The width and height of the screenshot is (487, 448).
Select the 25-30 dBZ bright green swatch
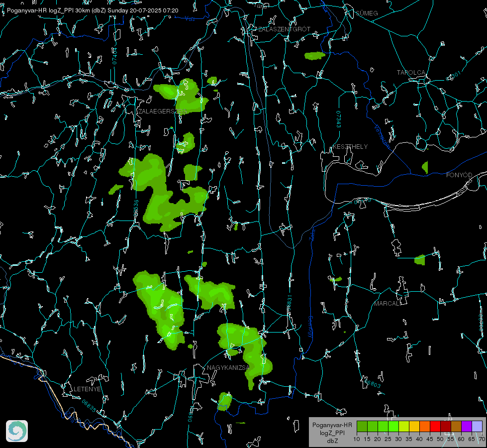click(393, 426)
